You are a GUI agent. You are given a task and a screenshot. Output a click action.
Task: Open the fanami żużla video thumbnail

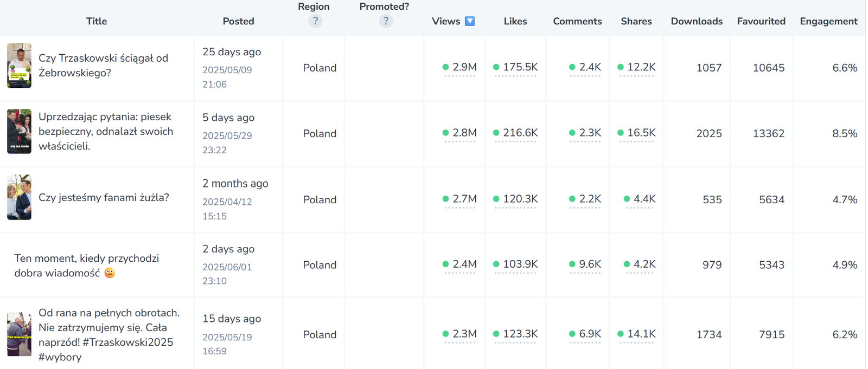pyautogui.click(x=19, y=197)
